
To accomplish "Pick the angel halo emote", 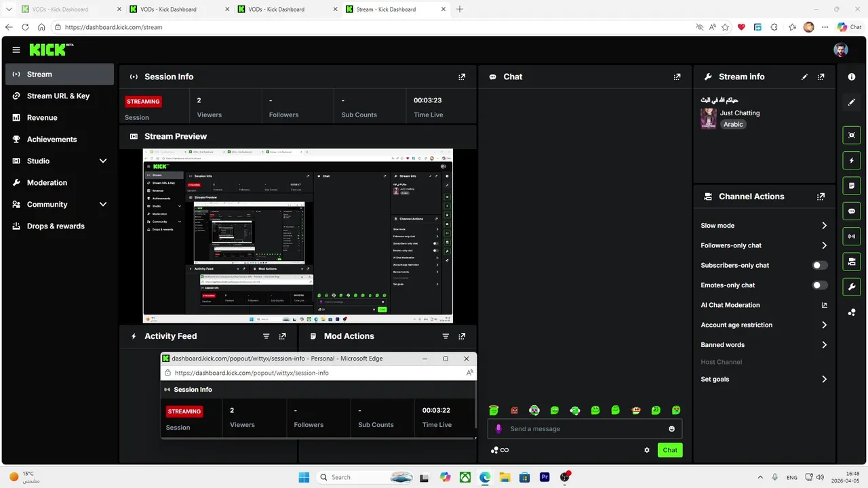I will coord(494,410).
